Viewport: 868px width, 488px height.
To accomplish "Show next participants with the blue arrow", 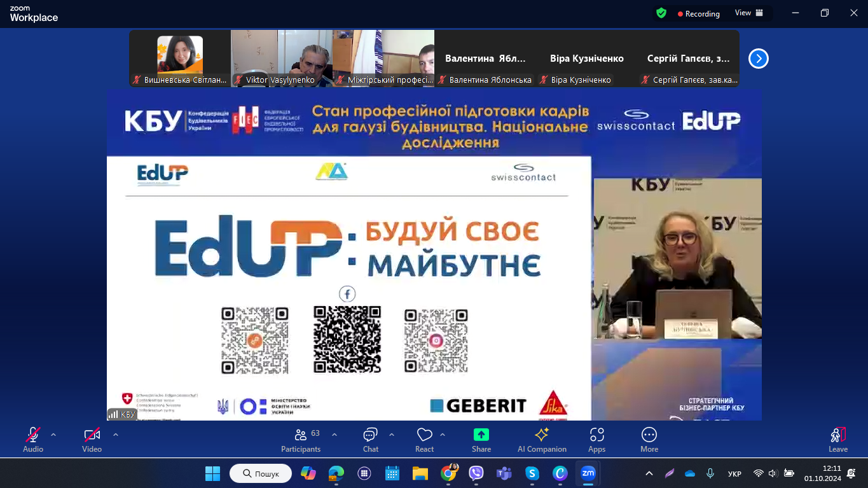I will click(758, 59).
